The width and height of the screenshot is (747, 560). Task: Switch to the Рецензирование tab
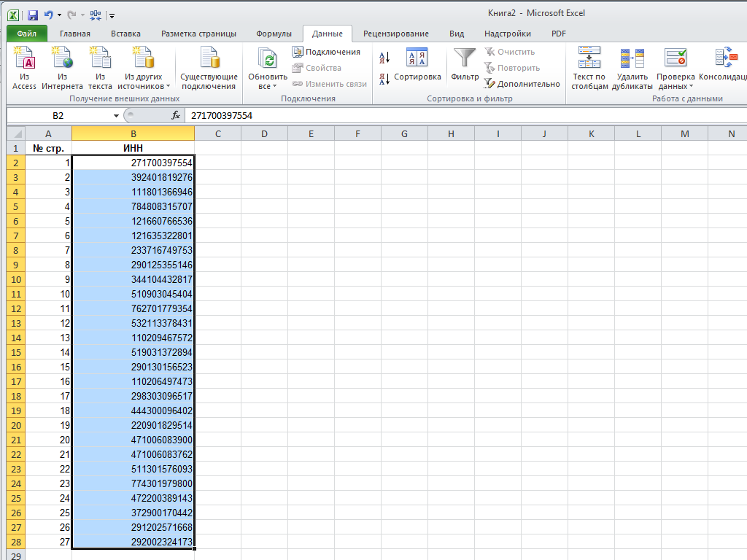[x=396, y=34]
